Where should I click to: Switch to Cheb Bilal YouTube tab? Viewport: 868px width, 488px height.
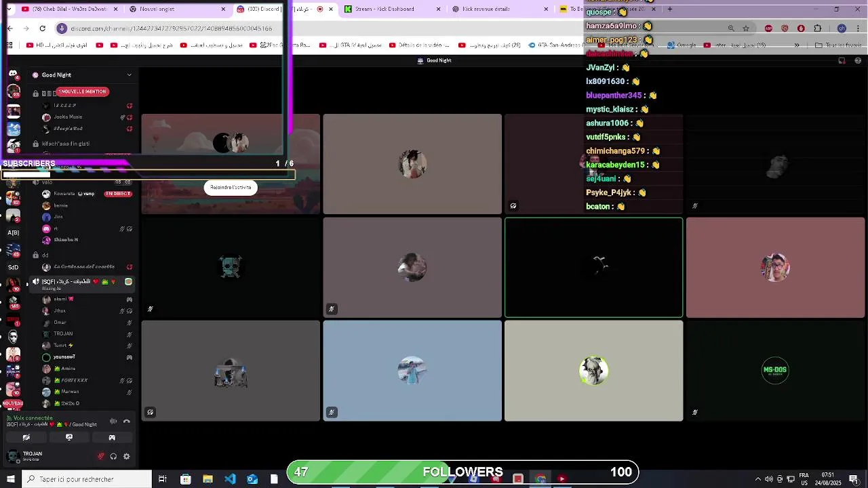68,9
